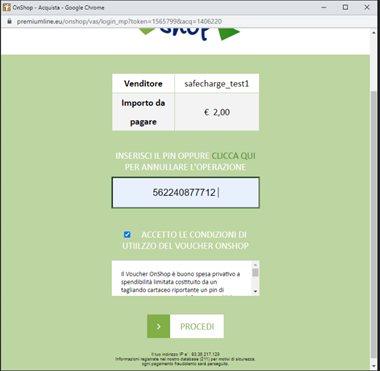Viewport: 380px width, 371px height.
Task: Click the Voucher OnShop terms text
Action: (180, 283)
